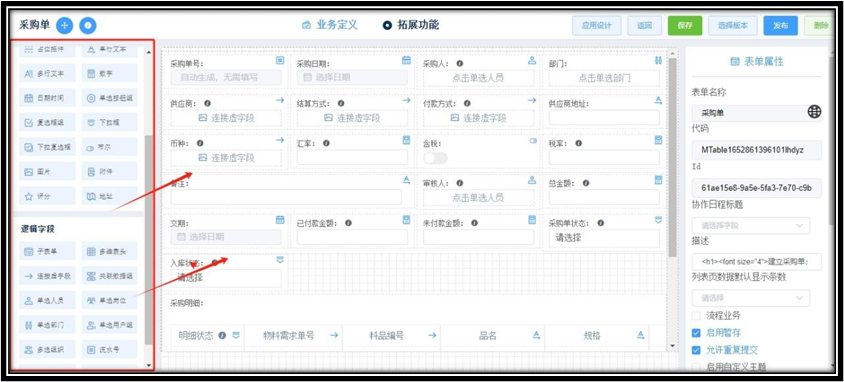Pick the 附件 component
Viewport: 844px width, 382px height.
(109, 172)
